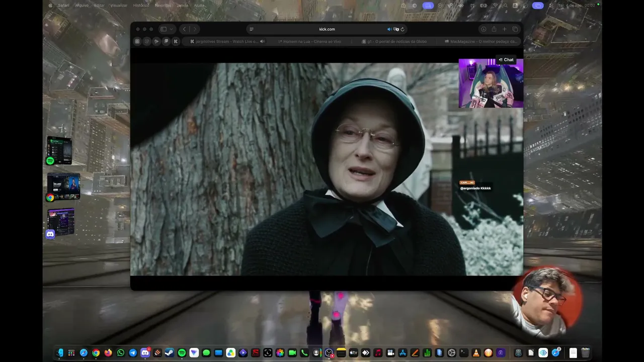
Task: Open the Arquivo menu
Action: click(82, 6)
